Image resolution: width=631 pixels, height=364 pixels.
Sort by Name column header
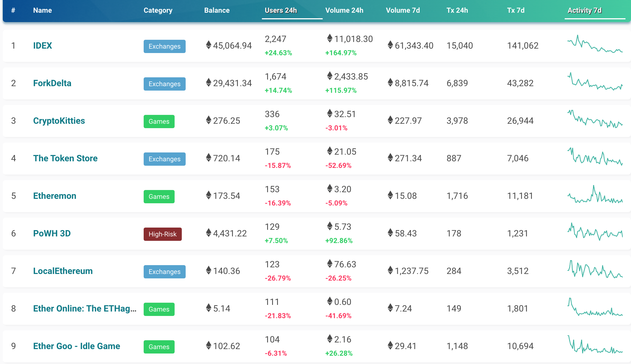click(x=43, y=10)
